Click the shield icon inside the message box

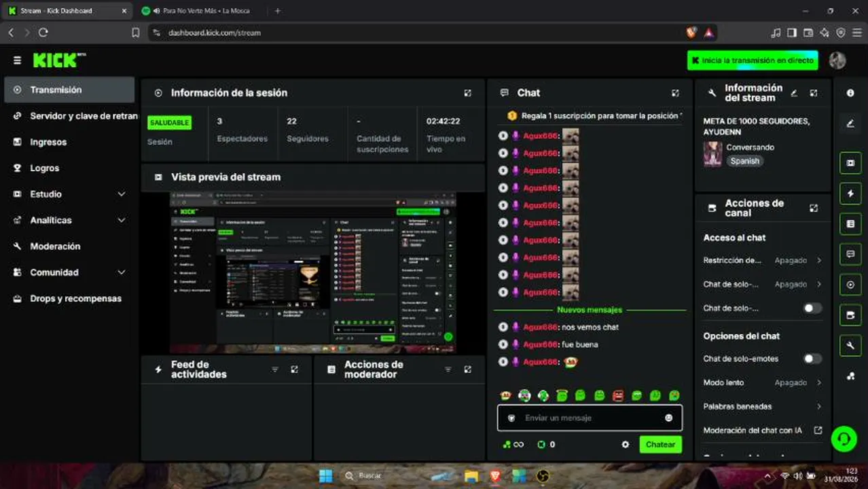pos(511,418)
